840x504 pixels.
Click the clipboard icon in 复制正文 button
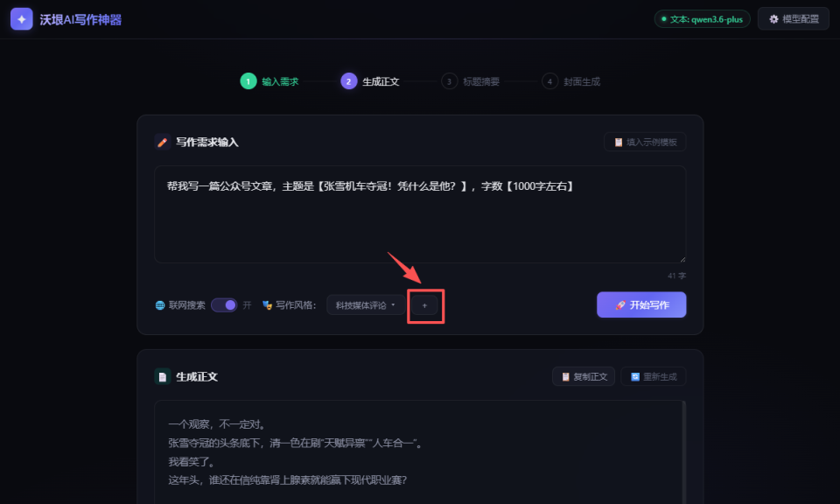(x=565, y=375)
